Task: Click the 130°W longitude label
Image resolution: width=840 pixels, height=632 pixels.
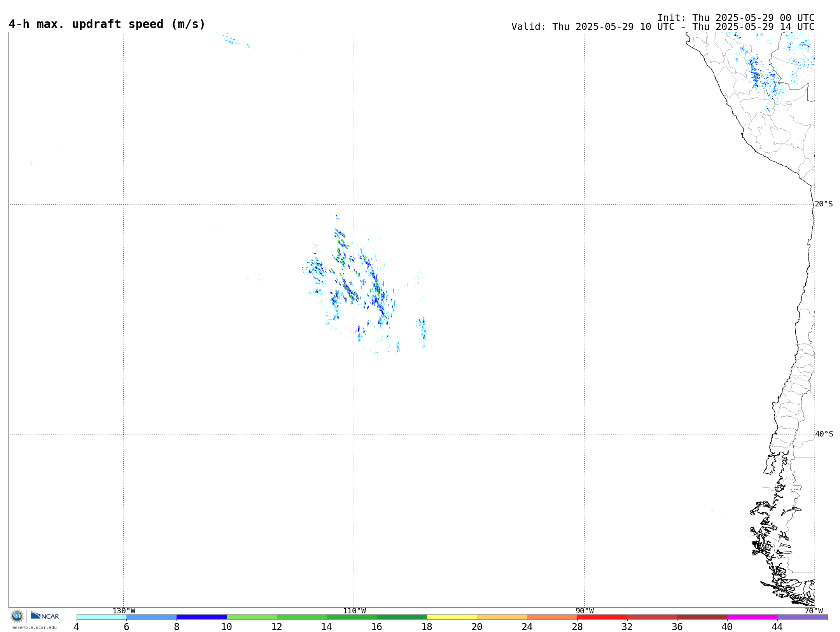Action: (124, 611)
